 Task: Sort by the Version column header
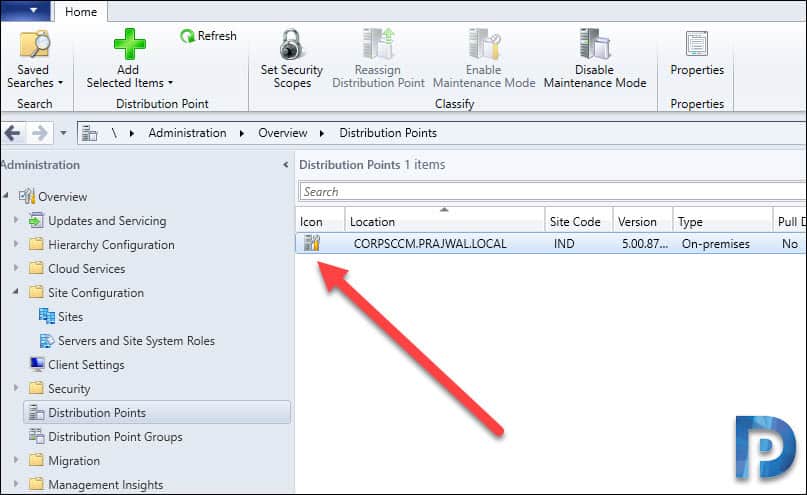point(643,221)
